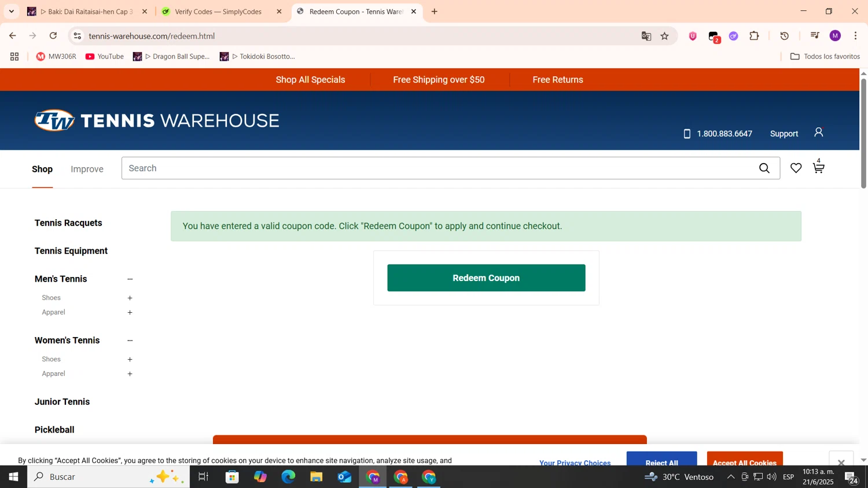The image size is (868, 488).
Task: Open the browser history clock icon
Action: pyautogui.click(x=785, y=36)
